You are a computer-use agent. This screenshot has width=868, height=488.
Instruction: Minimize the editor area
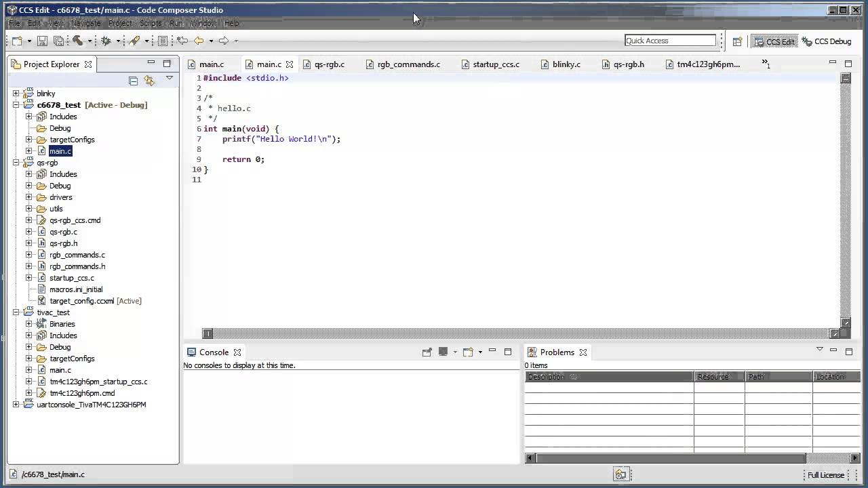click(x=833, y=63)
